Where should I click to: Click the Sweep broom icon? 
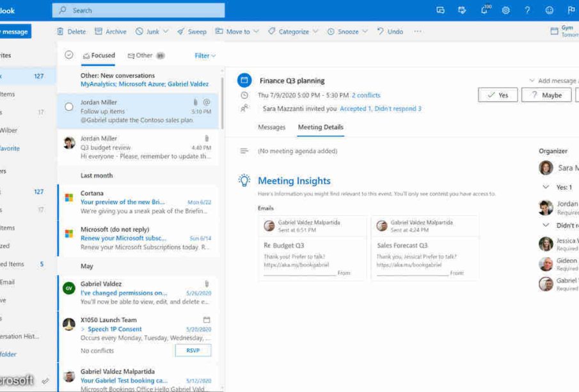click(181, 31)
